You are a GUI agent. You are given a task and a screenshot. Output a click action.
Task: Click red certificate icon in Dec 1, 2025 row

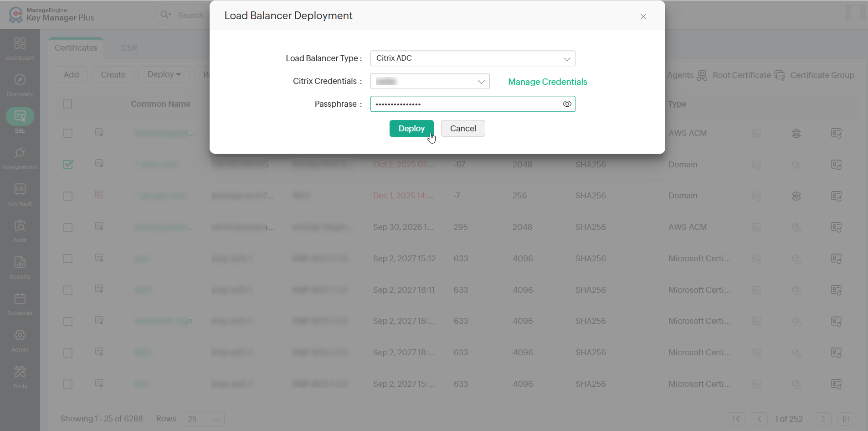pyautogui.click(x=99, y=195)
